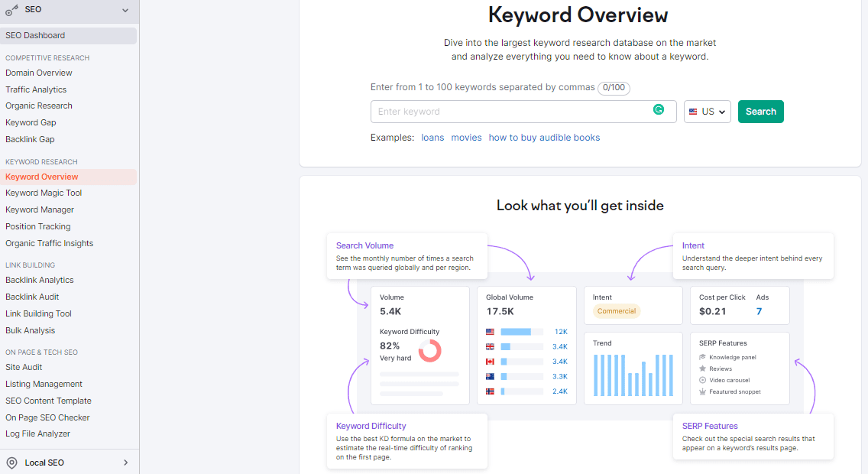Collapse the SEO section chevron
Viewport: 868px width, 474px height.
click(125, 10)
